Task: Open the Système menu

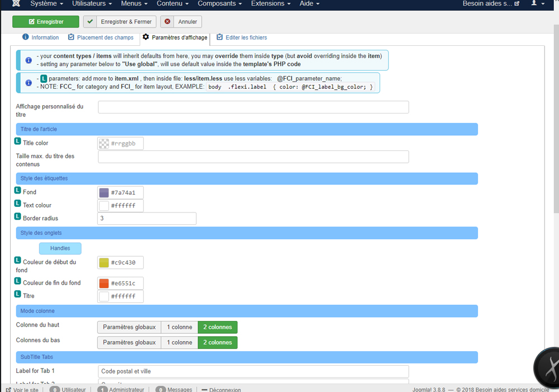Action: (x=47, y=3)
